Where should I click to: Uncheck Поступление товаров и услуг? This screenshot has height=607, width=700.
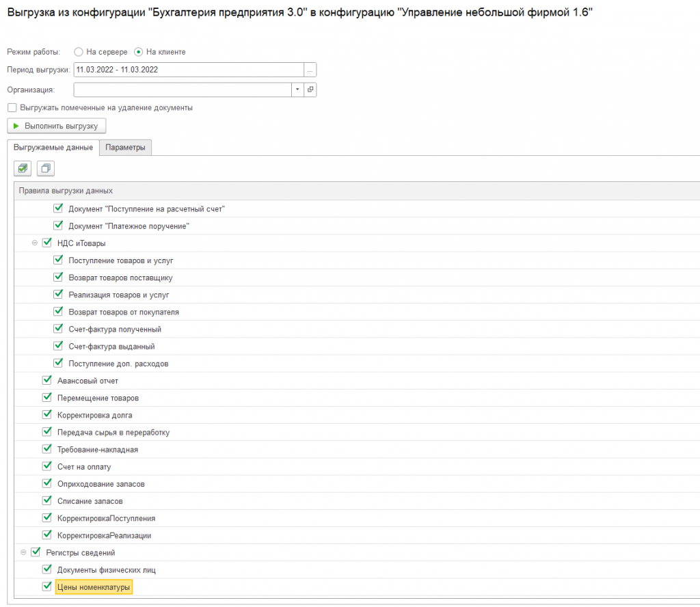point(58,260)
